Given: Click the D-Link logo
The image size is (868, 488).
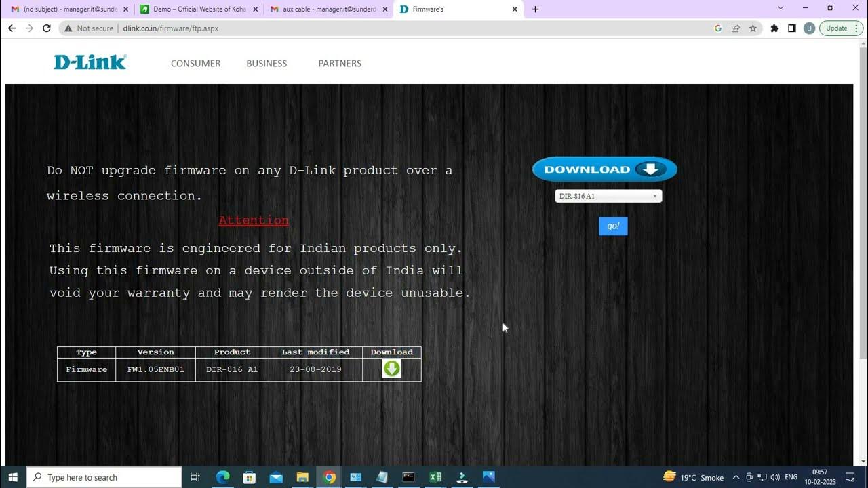Looking at the screenshot, I should (x=90, y=62).
